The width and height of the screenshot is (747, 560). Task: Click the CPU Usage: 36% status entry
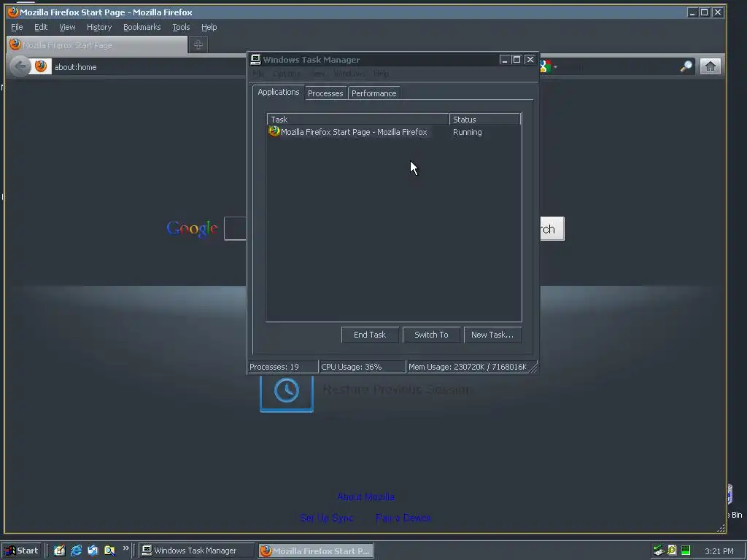[x=362, y=367]
